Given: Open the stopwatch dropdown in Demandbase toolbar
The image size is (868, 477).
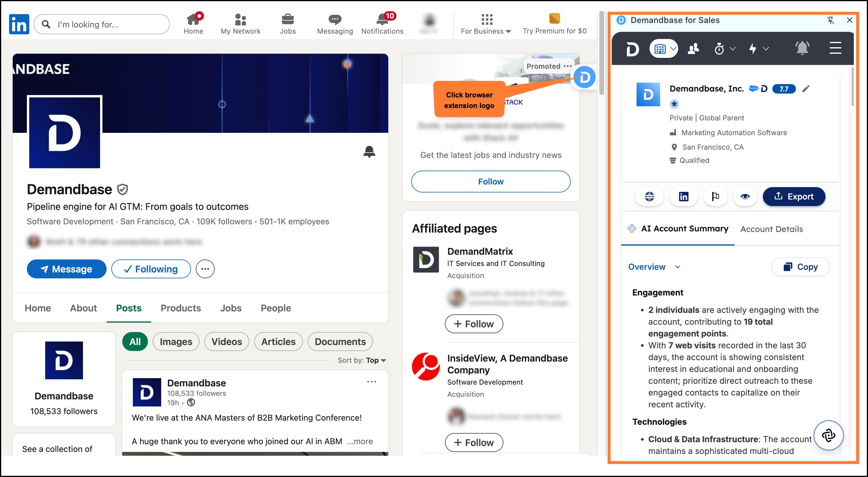Looking at the screenshot, I should coord(725,49).
